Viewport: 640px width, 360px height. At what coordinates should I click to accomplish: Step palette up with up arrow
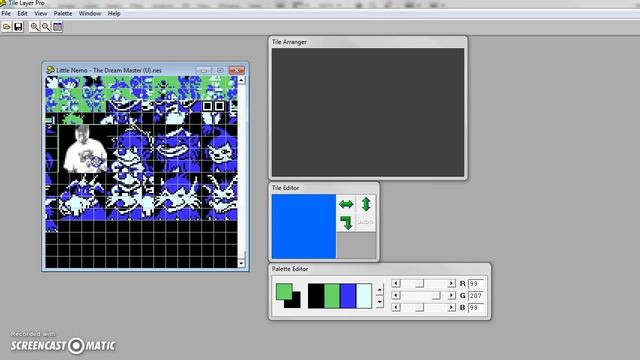380,290
